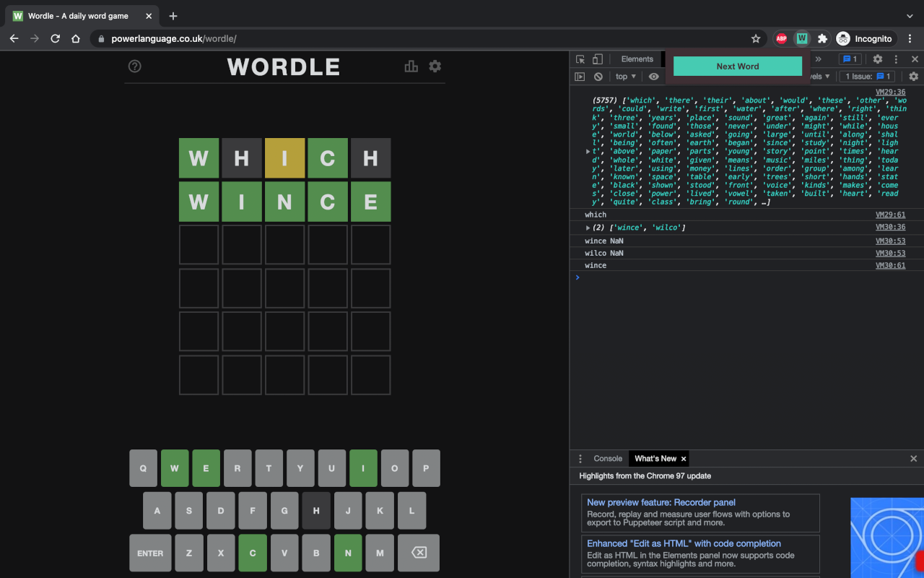This screenshot has height=578, width=924.
Task: Tap the M key on Wordle keyboard
Action: tap(380, 553)
